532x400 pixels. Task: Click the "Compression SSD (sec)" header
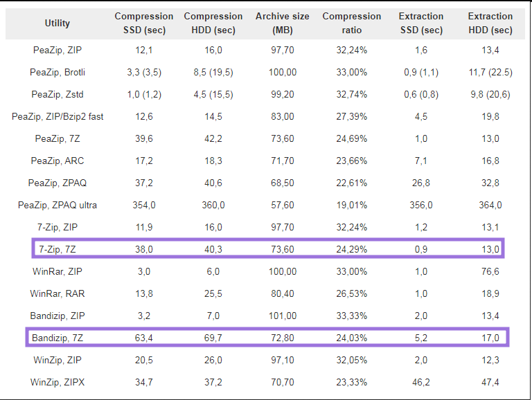(x=144, y=23)
